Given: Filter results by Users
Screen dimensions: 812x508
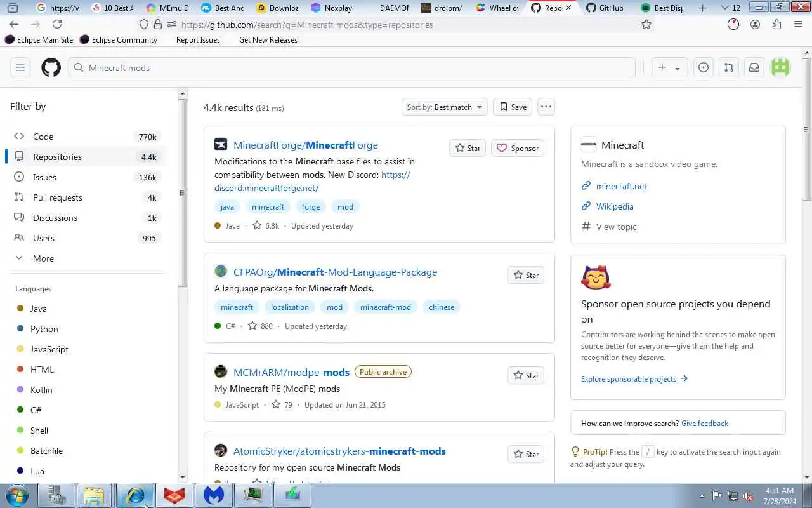Looking at the screenshot, I should tap(86, 238).
